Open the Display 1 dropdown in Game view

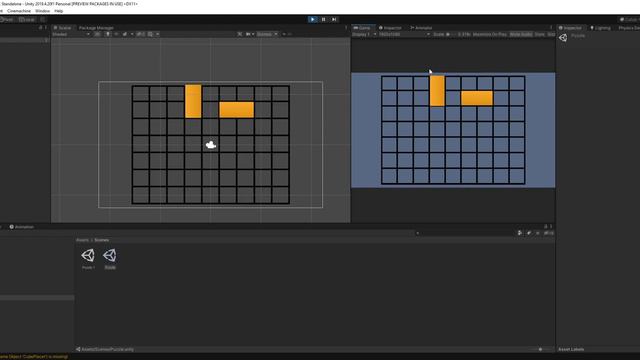click(364, 34)
